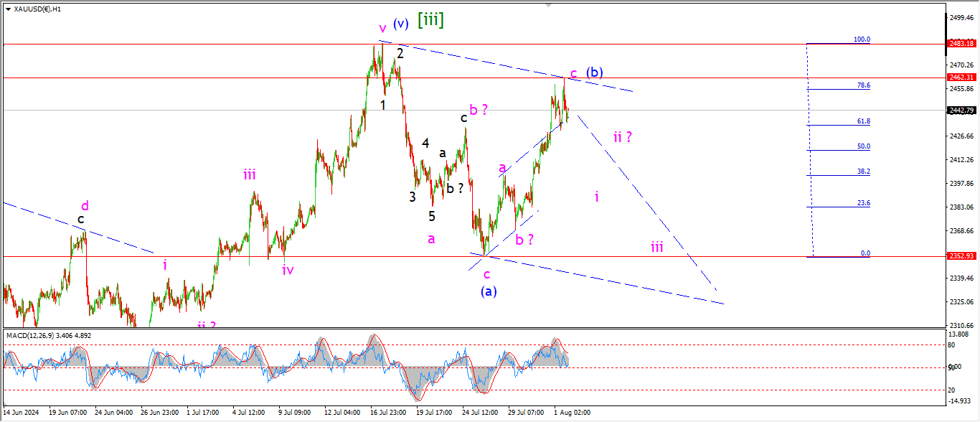Screen dimensions: 980x422
Task: Click the 29 Jul 07:00 time label
Action: pyautogui.click(x=527, y=413)
